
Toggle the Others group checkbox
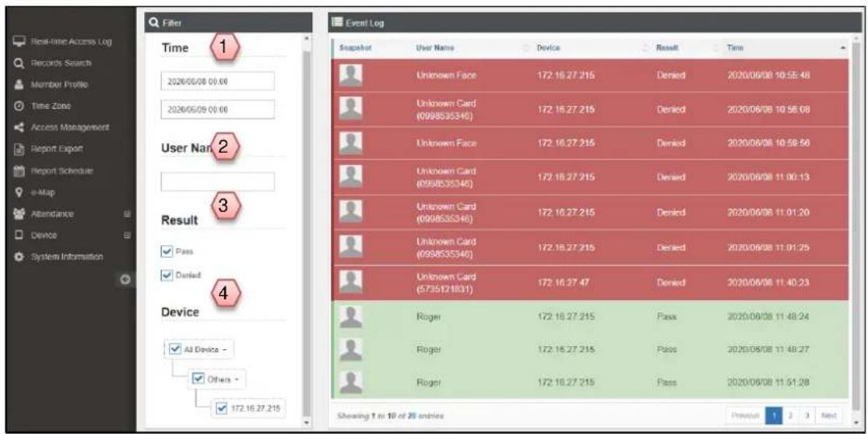point(198,379)
